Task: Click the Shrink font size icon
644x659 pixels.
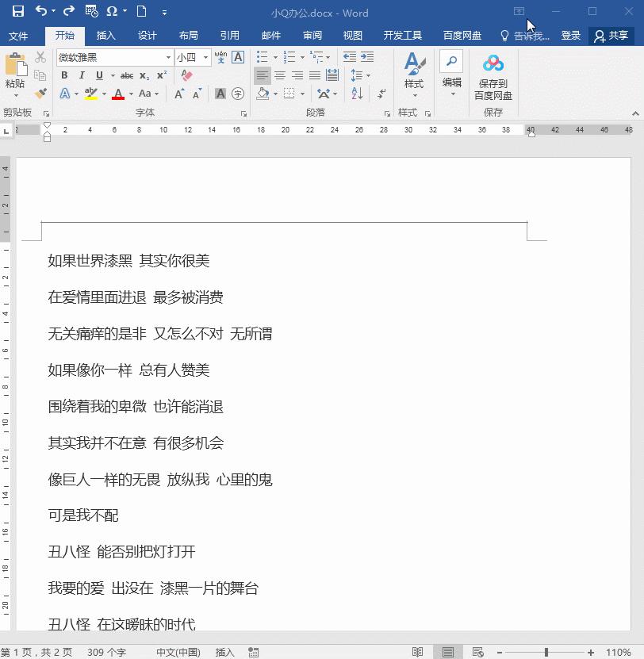Action: [197, 94]
